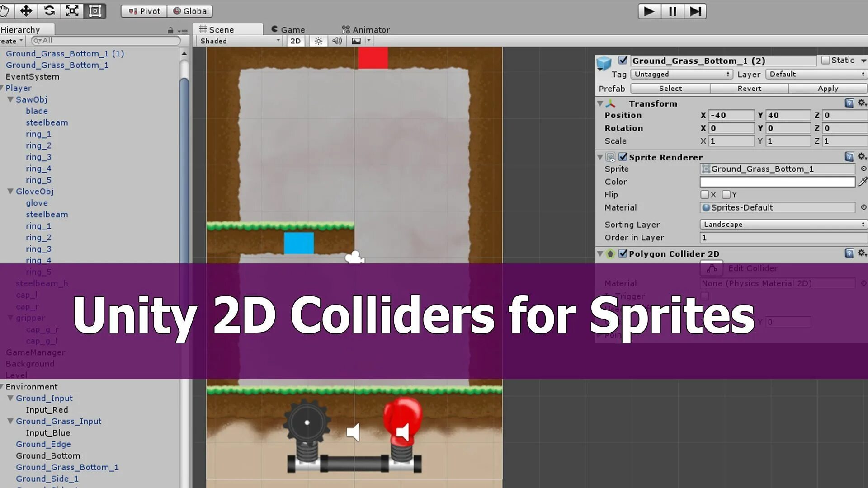Viewport: 868px width, 488px height.
Task: Enable the Static checkbox
Action: 826,60
